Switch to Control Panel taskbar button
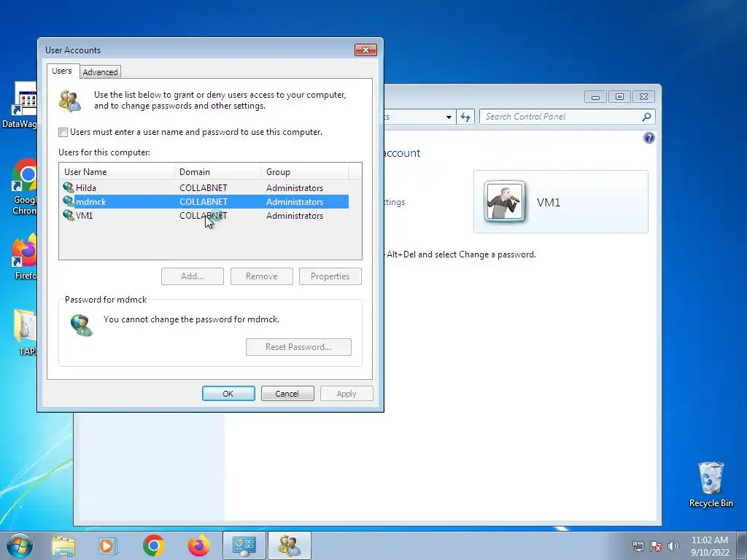747x560 pixels. pyautogui.click(x=244, y=545)
